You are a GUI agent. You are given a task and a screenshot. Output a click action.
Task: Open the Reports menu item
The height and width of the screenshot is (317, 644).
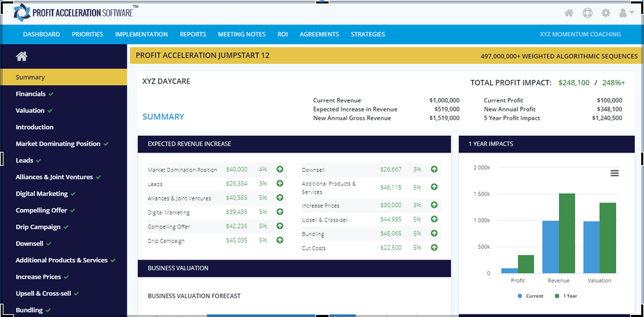point(193,35)
